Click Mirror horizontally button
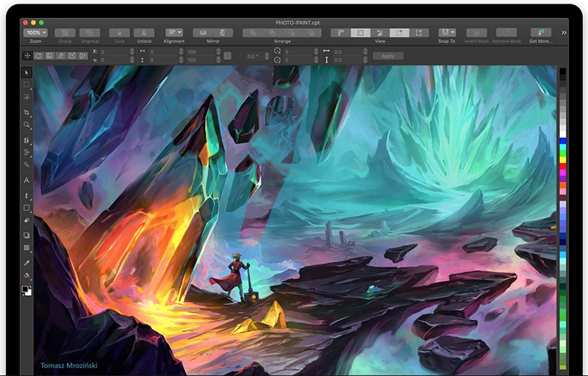Viewport: 588px width, 376px height. [203, 32]
